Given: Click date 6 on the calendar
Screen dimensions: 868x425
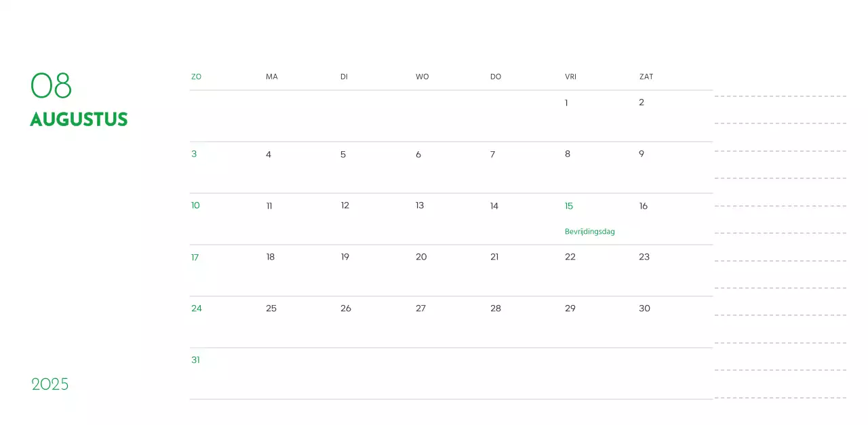Looking at the screenshot, I should coord(418,155).
